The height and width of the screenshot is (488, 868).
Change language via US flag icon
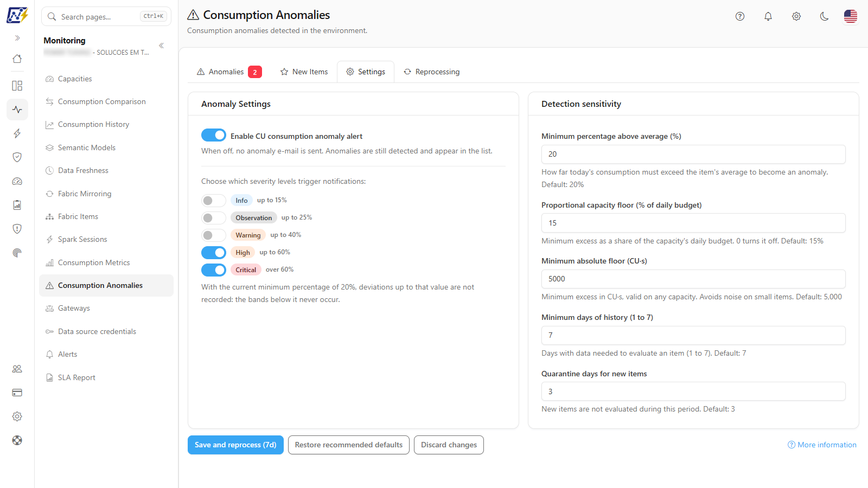tap(851, 16)
